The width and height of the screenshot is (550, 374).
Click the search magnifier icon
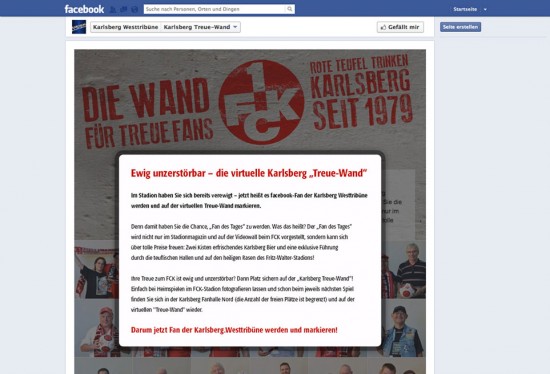click(x=290, y=9)
